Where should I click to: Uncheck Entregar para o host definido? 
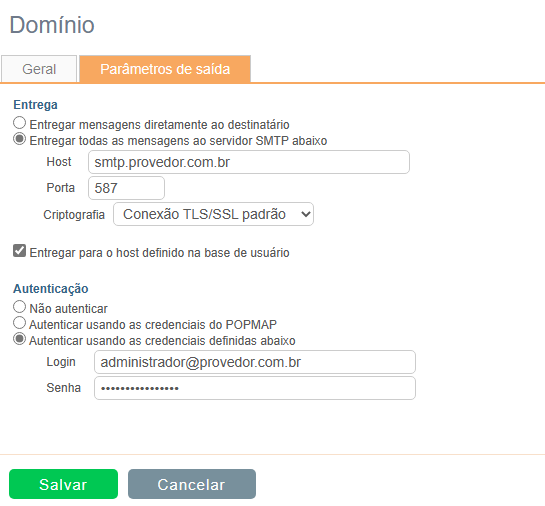19,251
